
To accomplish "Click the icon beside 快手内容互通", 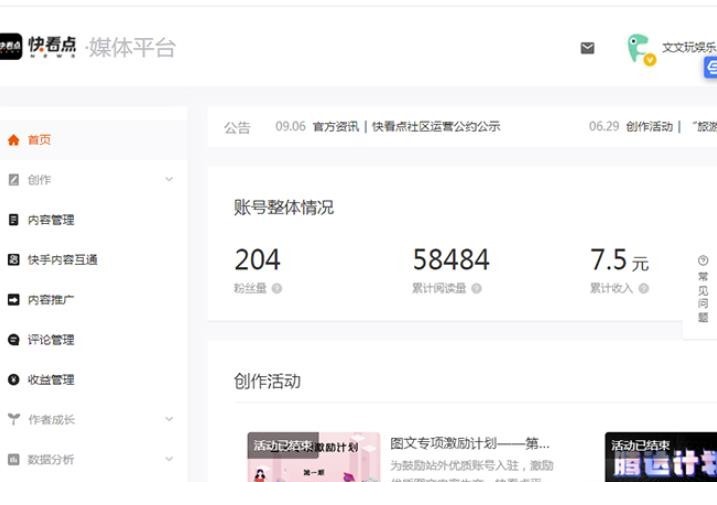I will pyautogui.click(x=14, y=260).
